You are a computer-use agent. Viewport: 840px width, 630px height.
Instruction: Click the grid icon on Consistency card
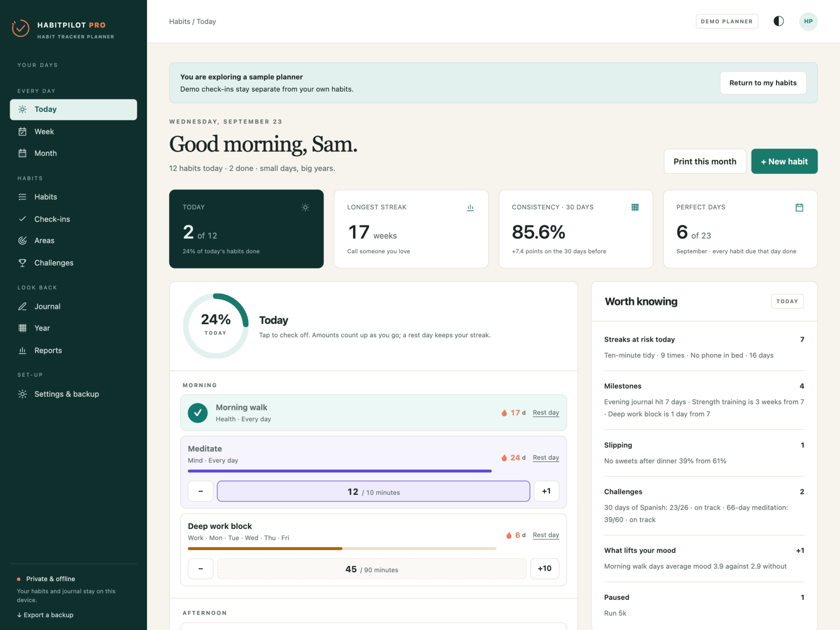click(x=635, y=207)
